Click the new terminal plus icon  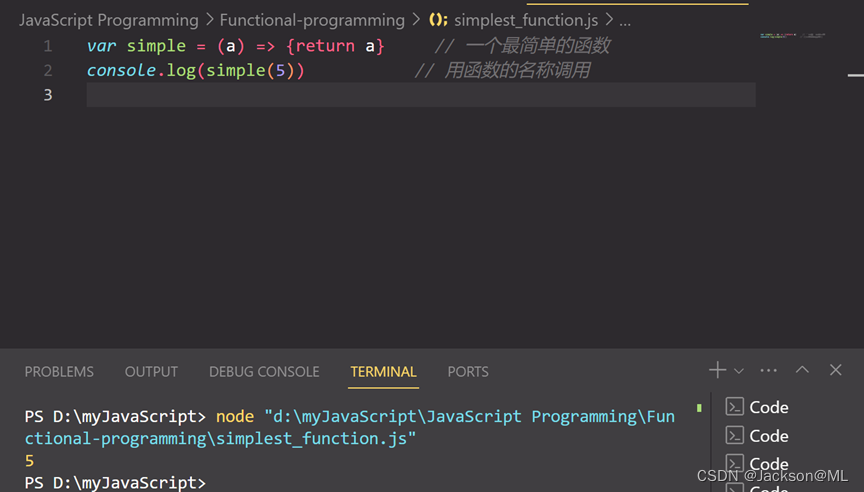[x=717, y=370]
